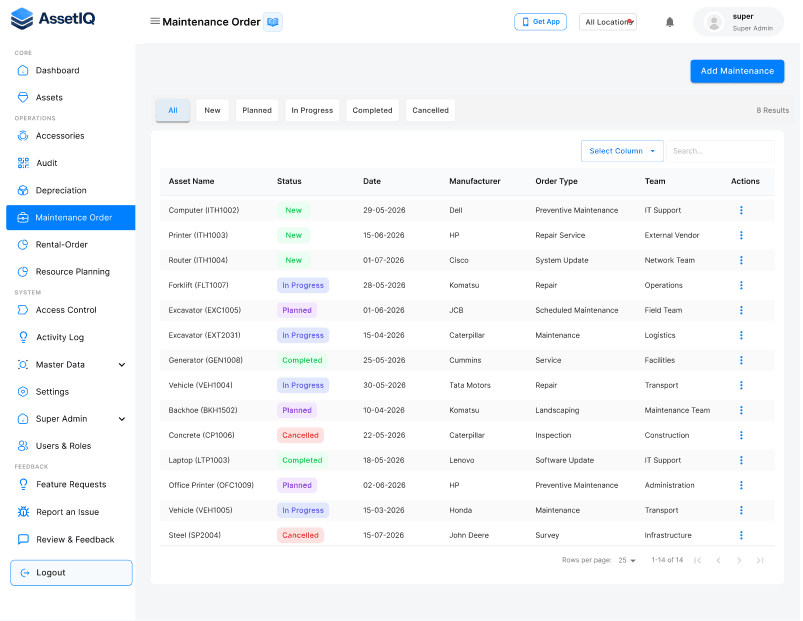Click the John Deere manufacturer cell

469,535
